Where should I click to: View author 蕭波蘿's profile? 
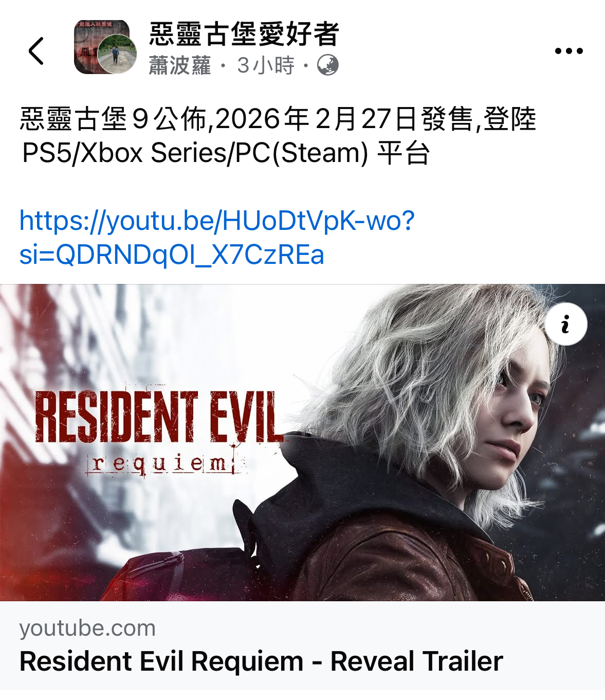(180, 66)
